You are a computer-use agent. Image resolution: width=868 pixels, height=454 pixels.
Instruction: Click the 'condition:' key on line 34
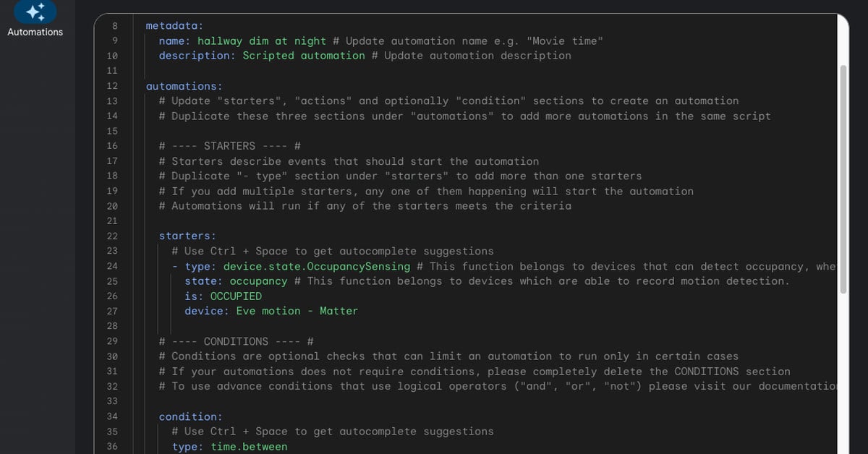coord(190,416)
